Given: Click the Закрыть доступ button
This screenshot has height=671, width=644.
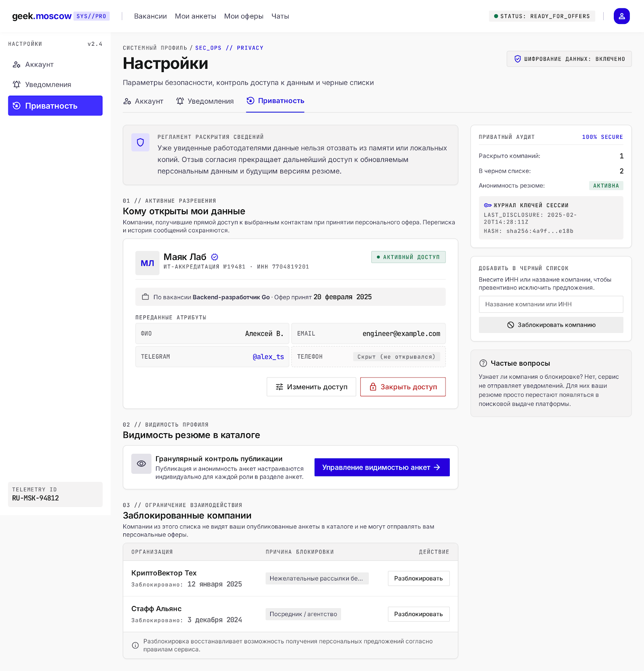Looking at the screenshot, I should [x=403, y=387].
